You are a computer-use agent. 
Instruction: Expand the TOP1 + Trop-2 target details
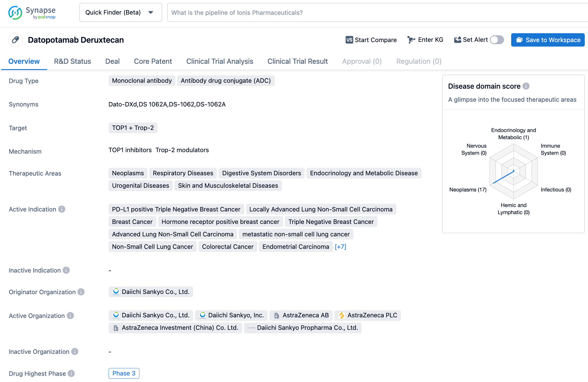pyautogui.click(x=133, y=128)
